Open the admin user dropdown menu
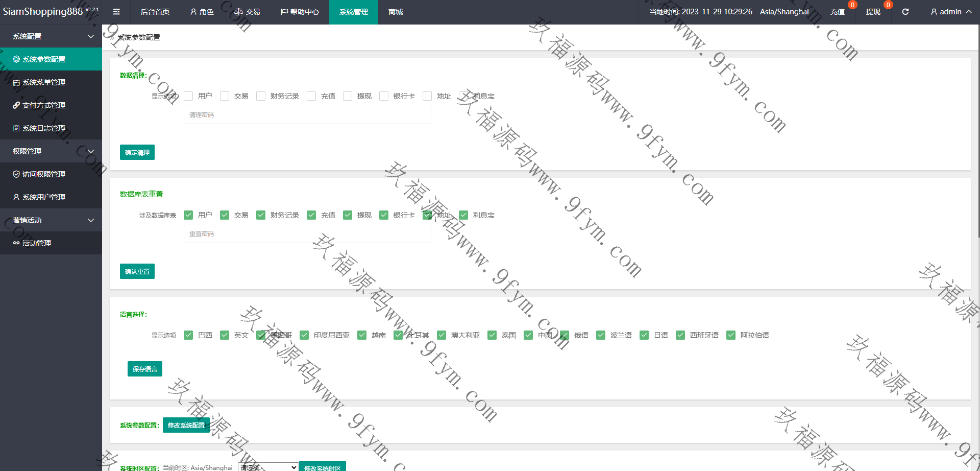Viewport: 980px width, 471px height. [x=950, y=12]
